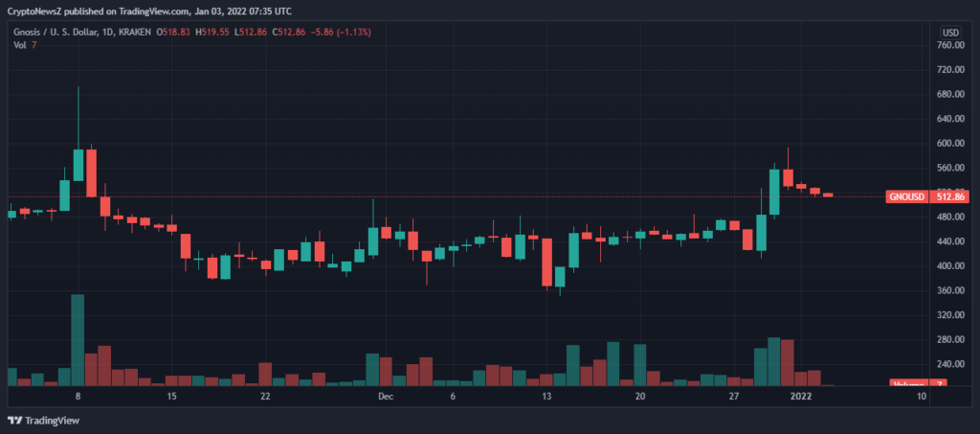Click the 512.86 current price tag
980x434 pixels.
(x=948, y=197)
